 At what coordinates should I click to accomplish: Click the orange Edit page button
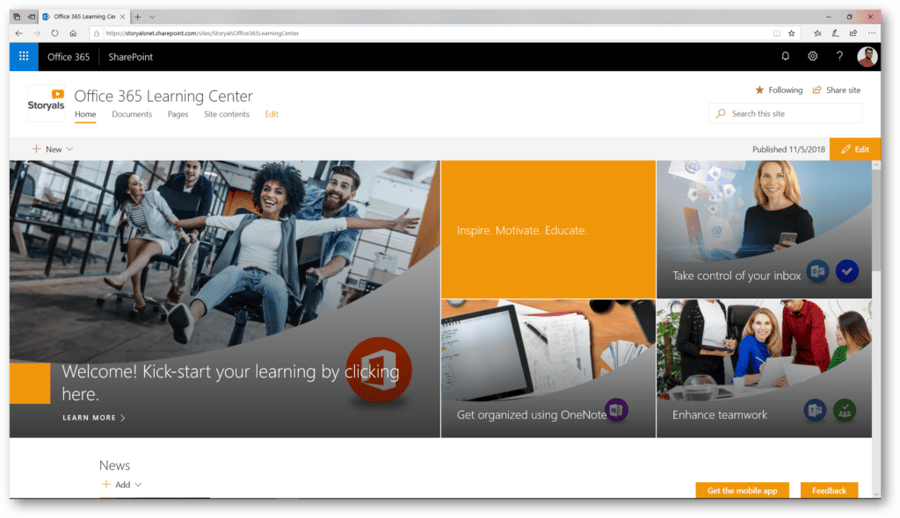click(855, 149)
